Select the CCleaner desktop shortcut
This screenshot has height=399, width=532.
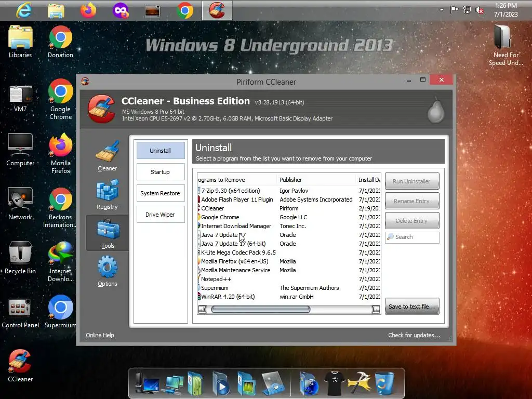coord(20,366)
